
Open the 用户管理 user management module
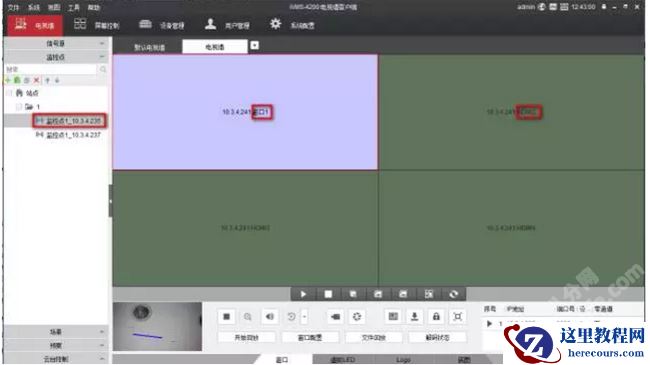tap(227, 25)
